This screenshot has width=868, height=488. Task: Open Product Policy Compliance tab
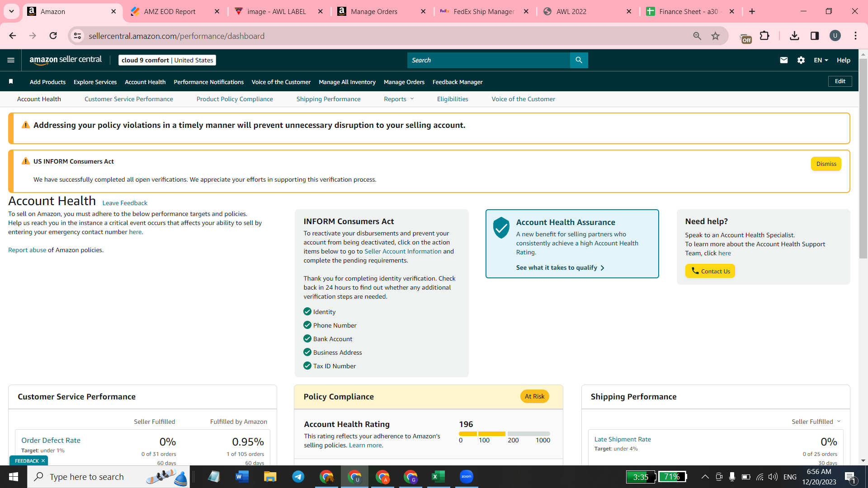click(235, 99)
